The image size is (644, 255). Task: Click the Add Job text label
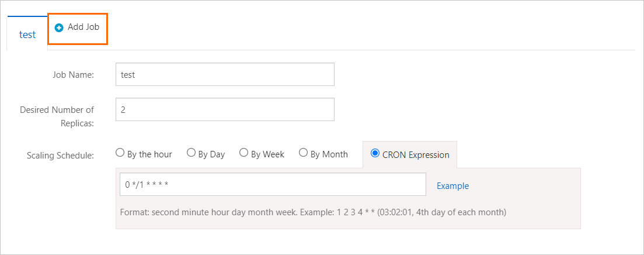83,27
